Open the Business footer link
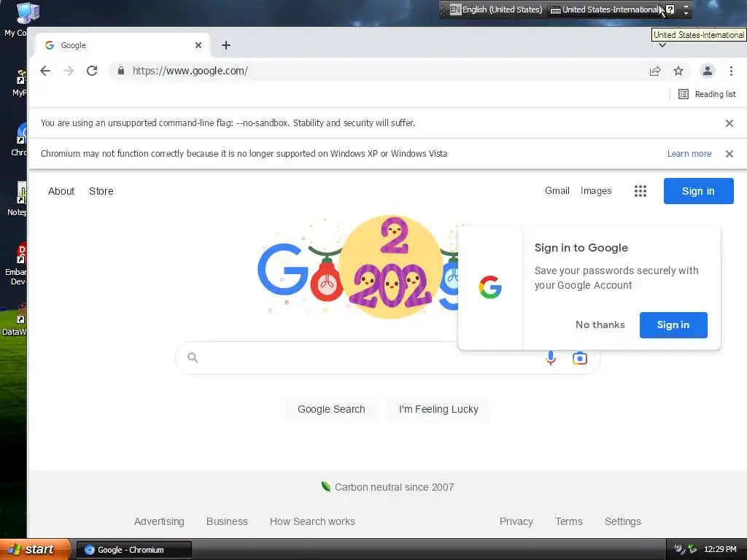Screen dimensions: 747x560 click(227, 521)
